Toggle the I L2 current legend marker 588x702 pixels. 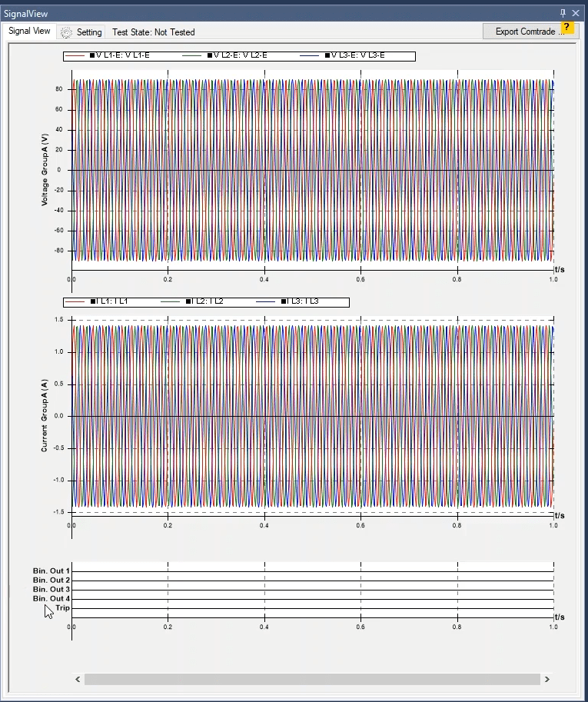pos(188,301)
